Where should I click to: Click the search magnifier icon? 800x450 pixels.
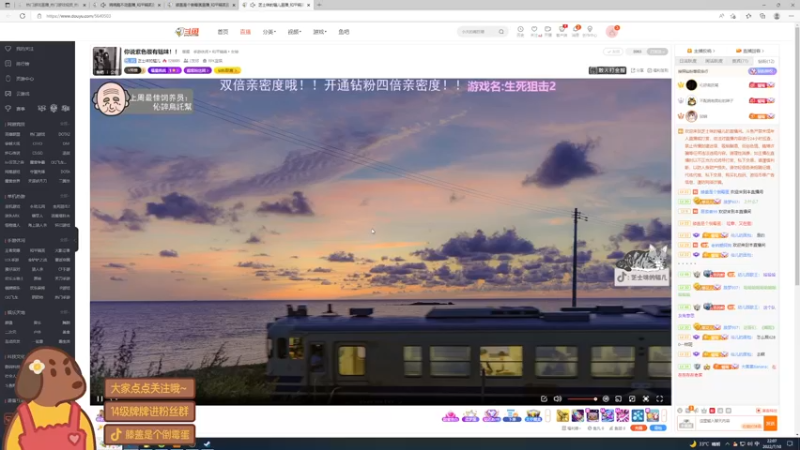[502, 32]
